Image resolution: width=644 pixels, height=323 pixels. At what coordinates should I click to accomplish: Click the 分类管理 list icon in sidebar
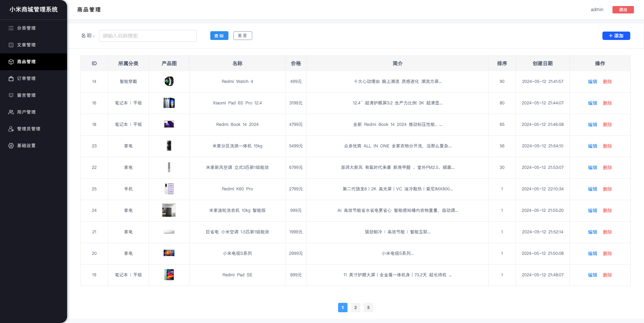(11, 28)
